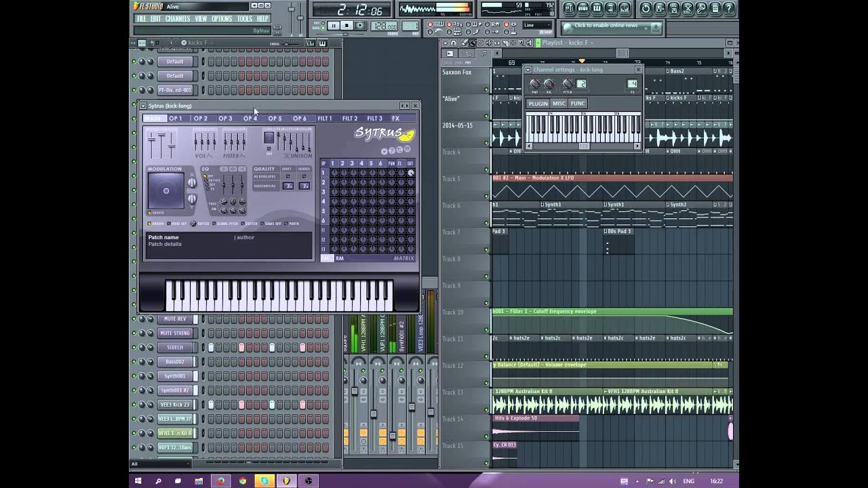Click the MUTE STRING channel button
The image size is (868, 488).
pyautogui.click(x=175, y=333)
